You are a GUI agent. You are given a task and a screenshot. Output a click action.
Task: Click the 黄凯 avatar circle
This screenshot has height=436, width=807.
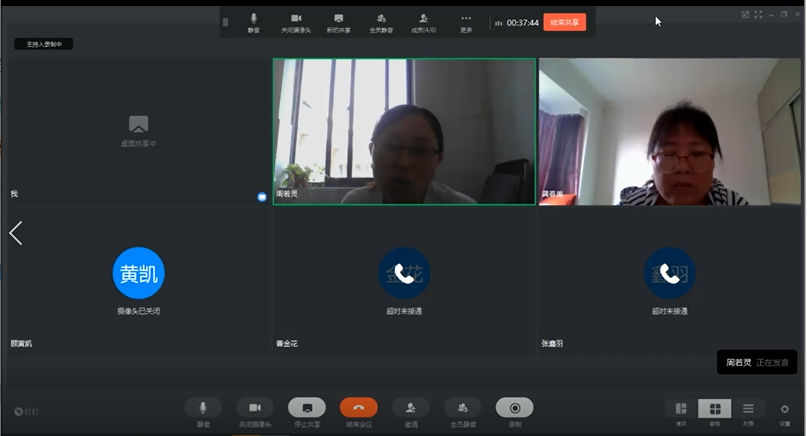(x=138, y=274)
